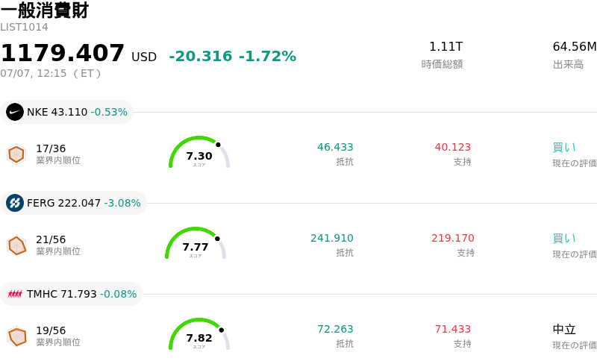Click the 1.11T market cap value
The width and height of the screenshot is (597, 364).
(446, 46)
